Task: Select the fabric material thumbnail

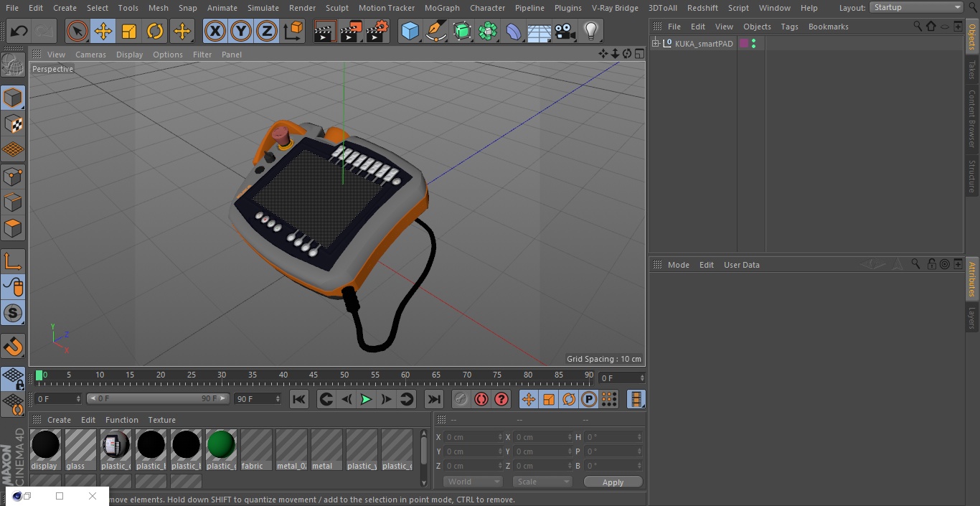Action: click(x=256, y=449)
